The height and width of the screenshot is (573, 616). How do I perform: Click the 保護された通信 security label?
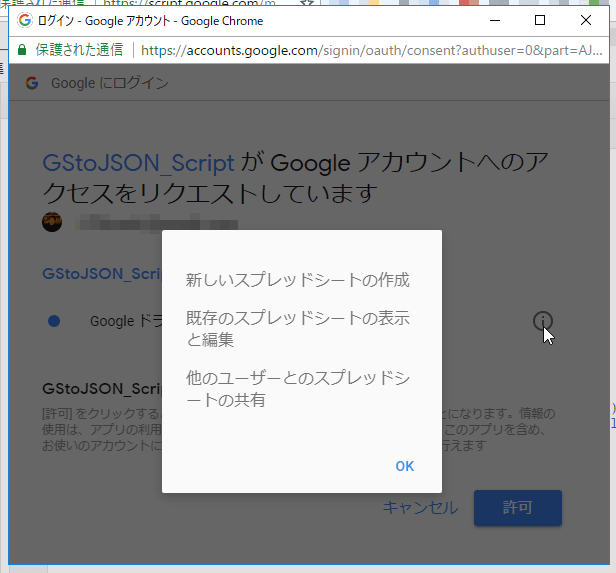(79, 50)
